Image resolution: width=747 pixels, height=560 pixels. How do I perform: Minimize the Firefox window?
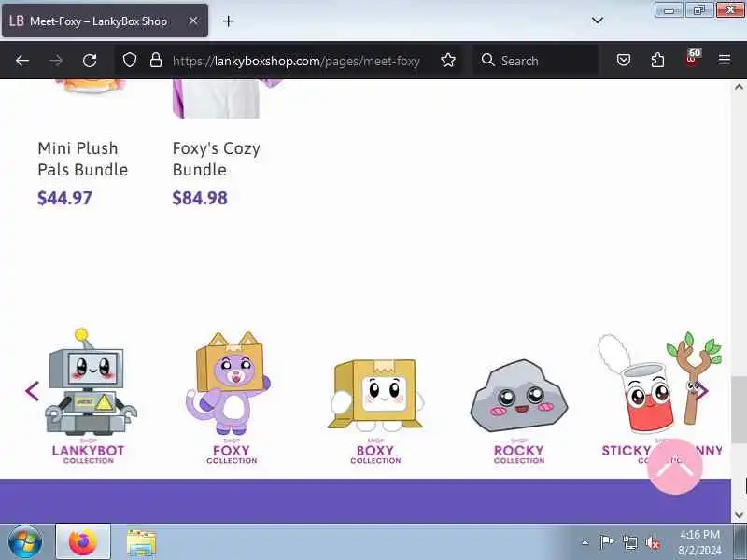click(x=669, y=10)
